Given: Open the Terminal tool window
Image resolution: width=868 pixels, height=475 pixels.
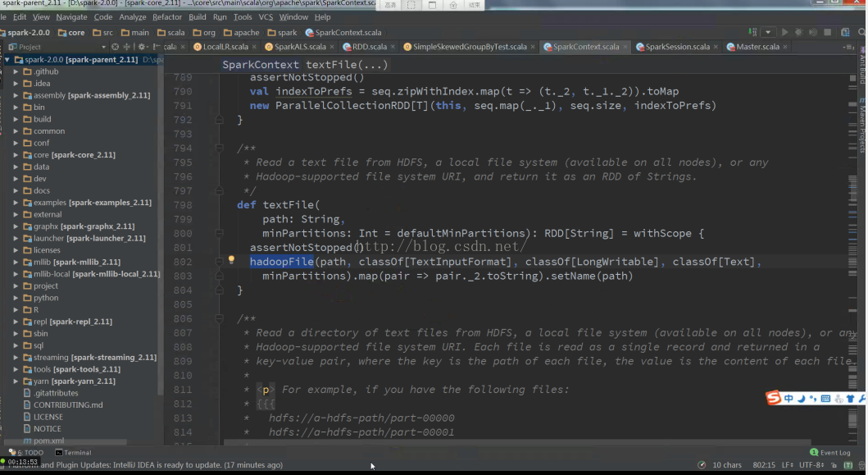Looking at the screenshot, I should (x=73, y=452).
